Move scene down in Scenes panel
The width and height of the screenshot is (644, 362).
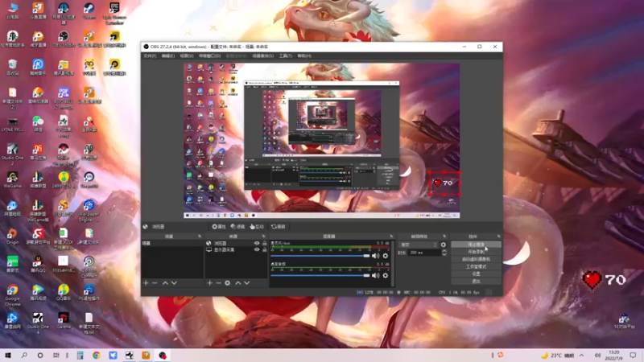pos(174,283)
